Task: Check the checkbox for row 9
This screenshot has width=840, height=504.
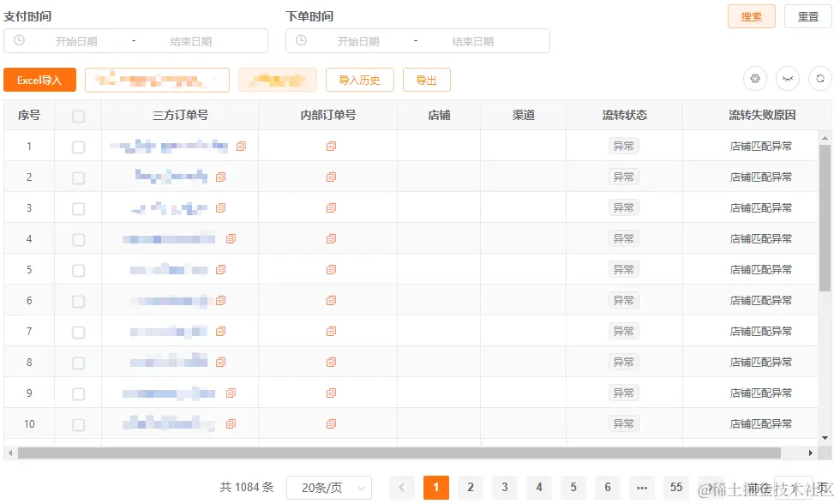Action: tap(78, 394)
